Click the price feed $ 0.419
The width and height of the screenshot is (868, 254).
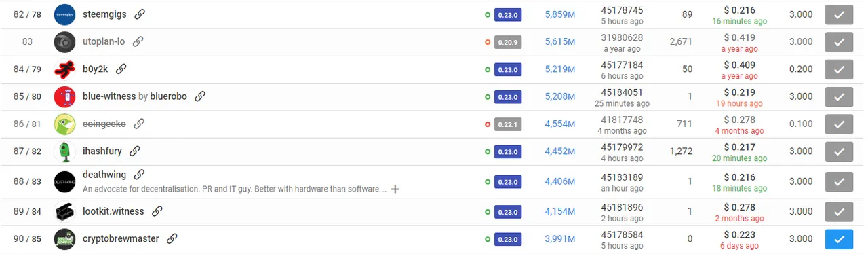point(739,37)
